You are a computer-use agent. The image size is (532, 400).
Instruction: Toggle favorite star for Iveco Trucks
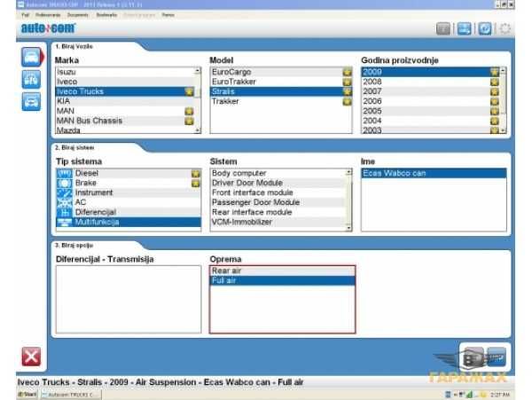189,91
